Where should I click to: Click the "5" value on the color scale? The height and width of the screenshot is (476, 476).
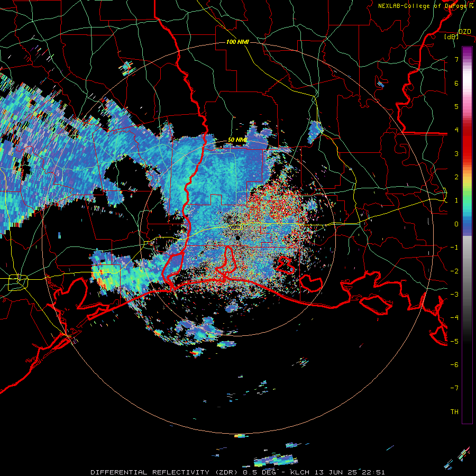point(456,106)
